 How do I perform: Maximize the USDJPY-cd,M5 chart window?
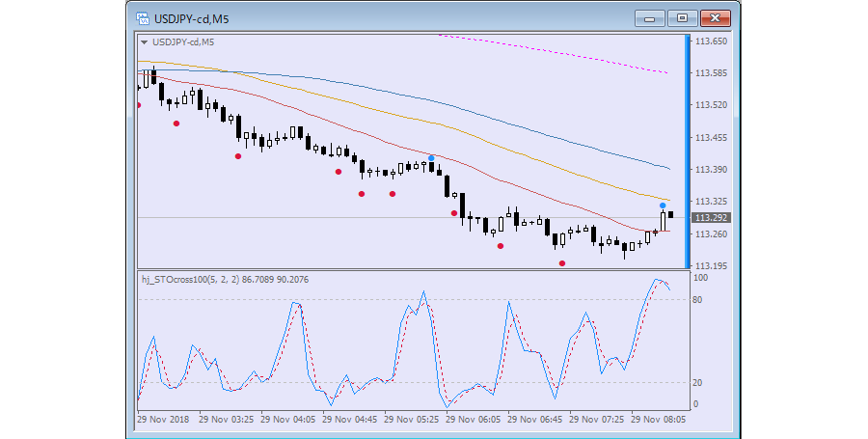[x=682, y=19]
